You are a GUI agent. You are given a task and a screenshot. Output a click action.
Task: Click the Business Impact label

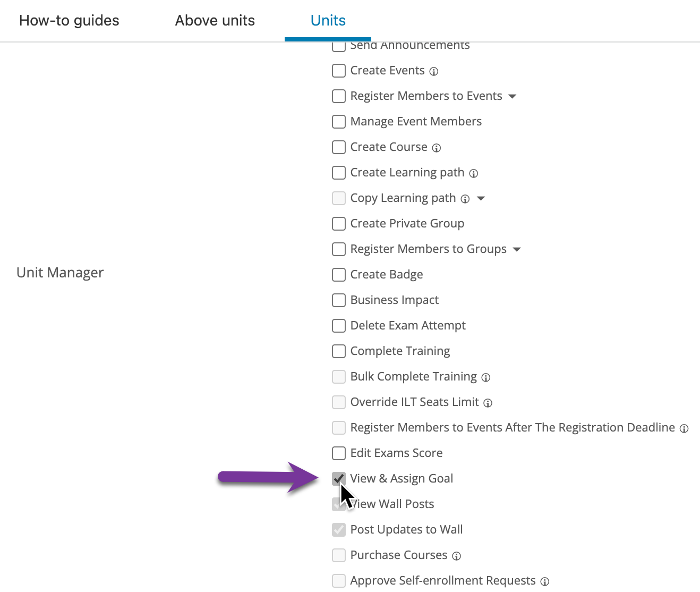(395, 300)
